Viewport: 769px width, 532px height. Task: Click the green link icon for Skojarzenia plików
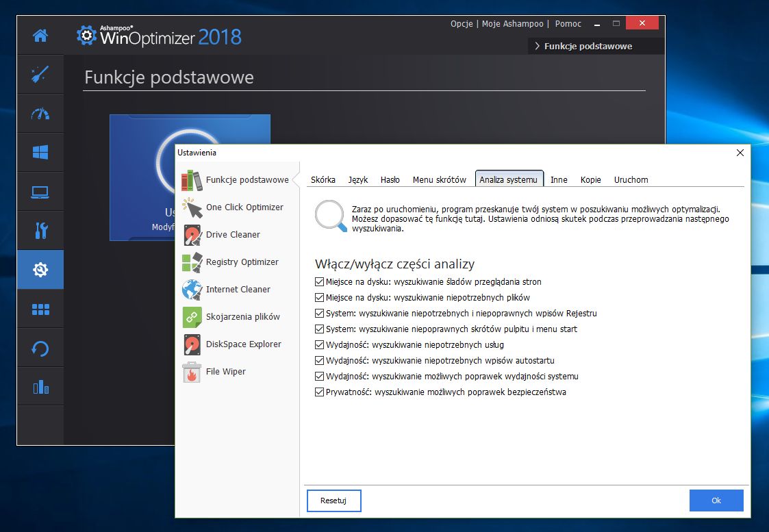click(192, 317)
